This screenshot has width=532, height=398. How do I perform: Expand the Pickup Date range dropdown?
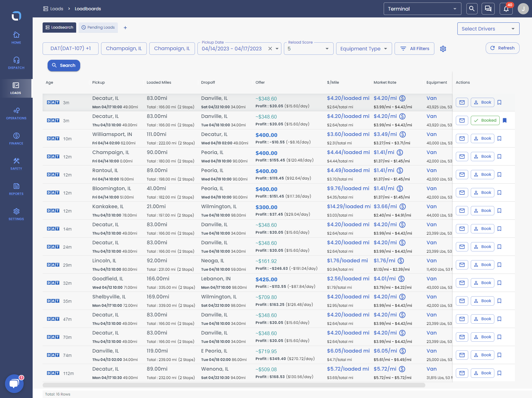coord(277,49)
